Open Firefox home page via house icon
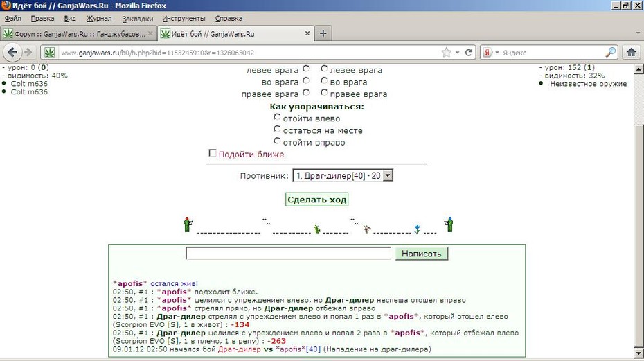Viewport: 644px width, 361px height. click(x=632, y=52)
